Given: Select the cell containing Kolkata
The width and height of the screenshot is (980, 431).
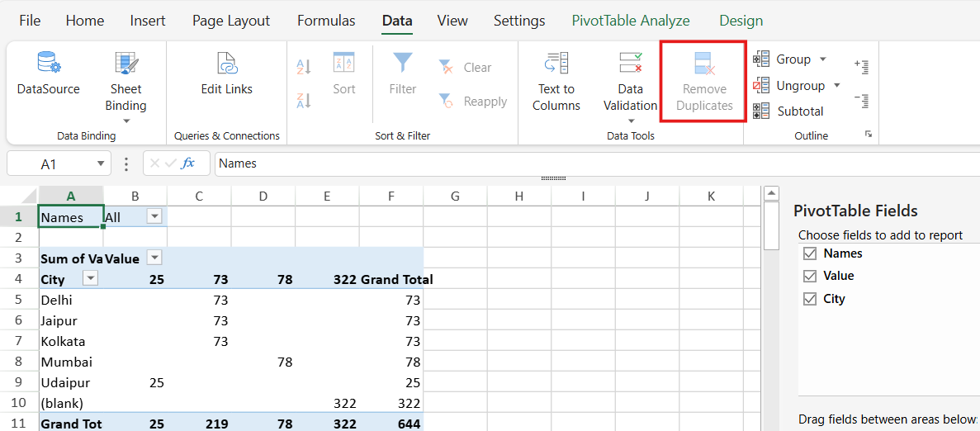Looking at the screenshot, I should (71, 342).
